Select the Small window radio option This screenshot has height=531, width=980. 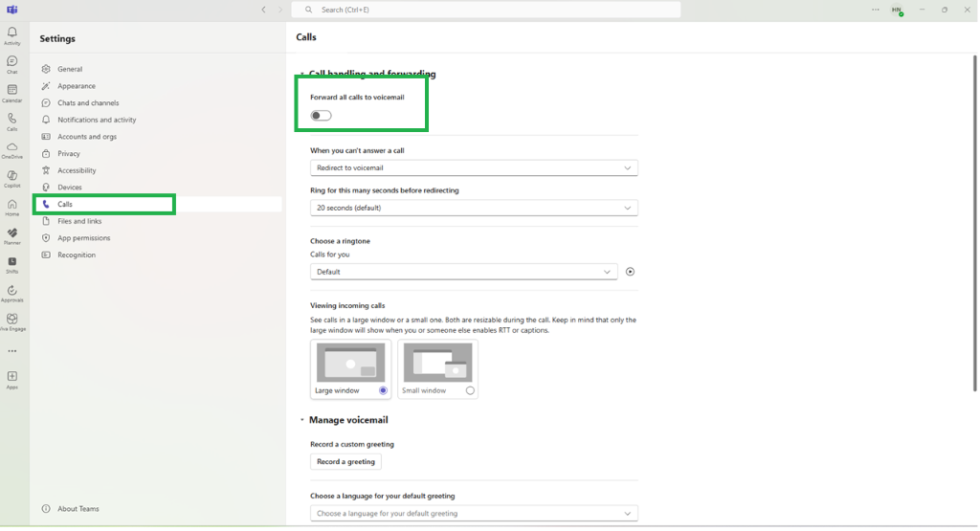point(470,390)
